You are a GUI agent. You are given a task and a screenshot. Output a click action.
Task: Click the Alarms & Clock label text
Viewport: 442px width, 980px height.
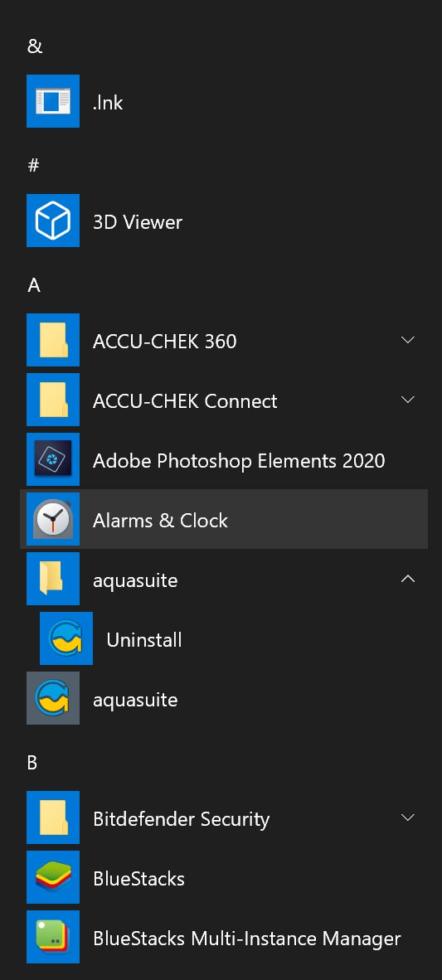point(160,520)
